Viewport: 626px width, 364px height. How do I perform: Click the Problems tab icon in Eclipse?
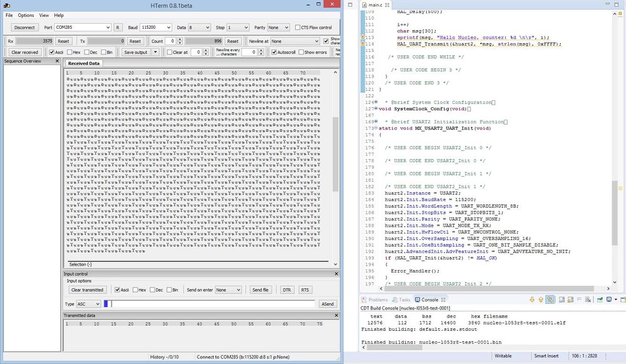pyautogui.click(x=363, y=299)
